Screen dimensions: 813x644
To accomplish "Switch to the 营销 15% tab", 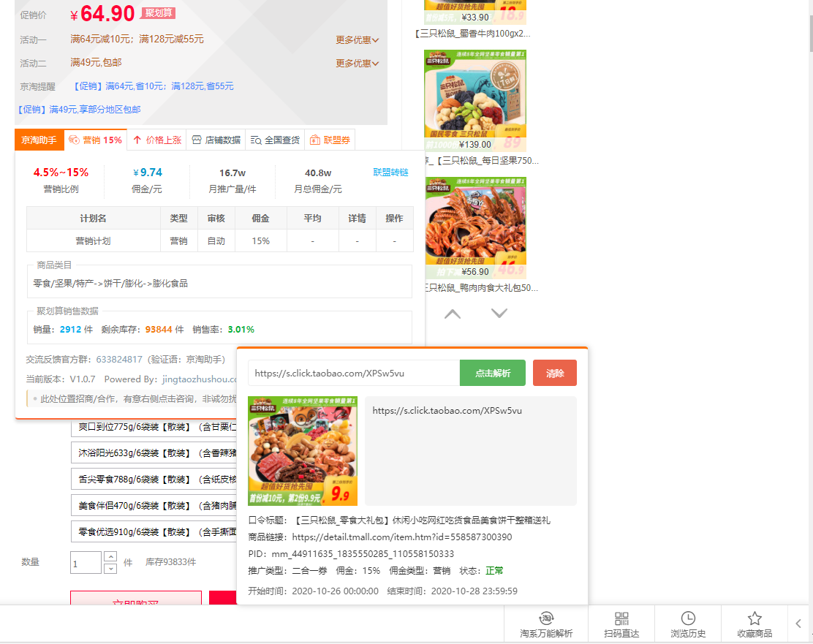I will tap(95, 140).
